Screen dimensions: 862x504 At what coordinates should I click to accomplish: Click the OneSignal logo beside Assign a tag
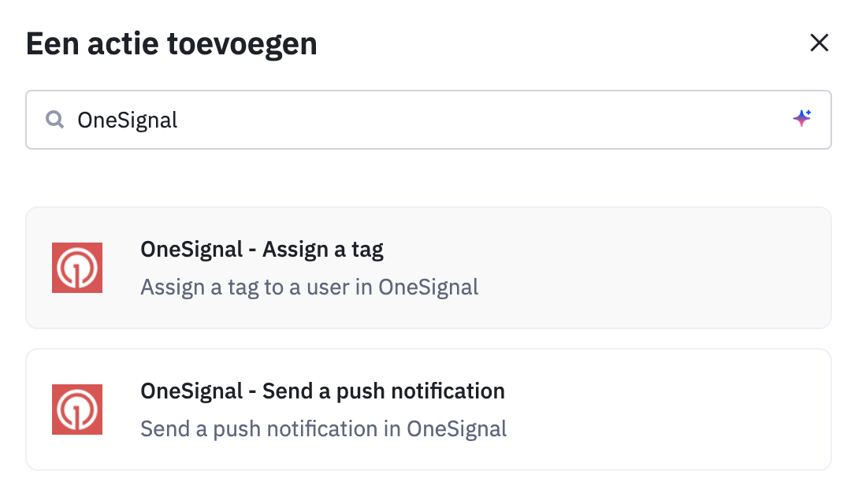[x=77, y=268]
